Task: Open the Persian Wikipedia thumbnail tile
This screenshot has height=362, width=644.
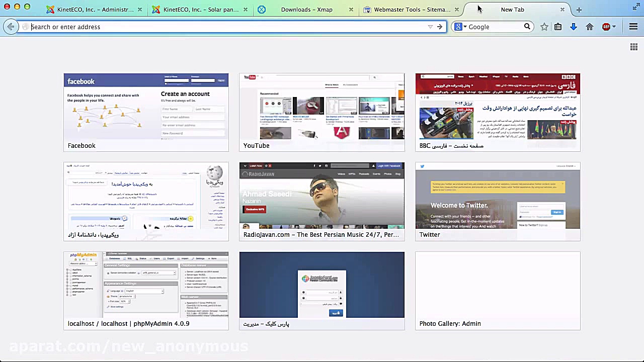Action: [146, 202]
